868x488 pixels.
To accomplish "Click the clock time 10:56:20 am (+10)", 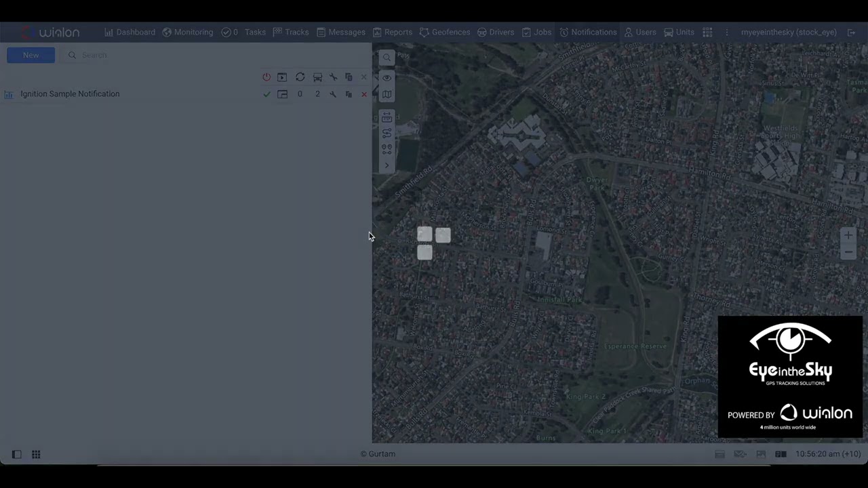I will pos(828,454).
